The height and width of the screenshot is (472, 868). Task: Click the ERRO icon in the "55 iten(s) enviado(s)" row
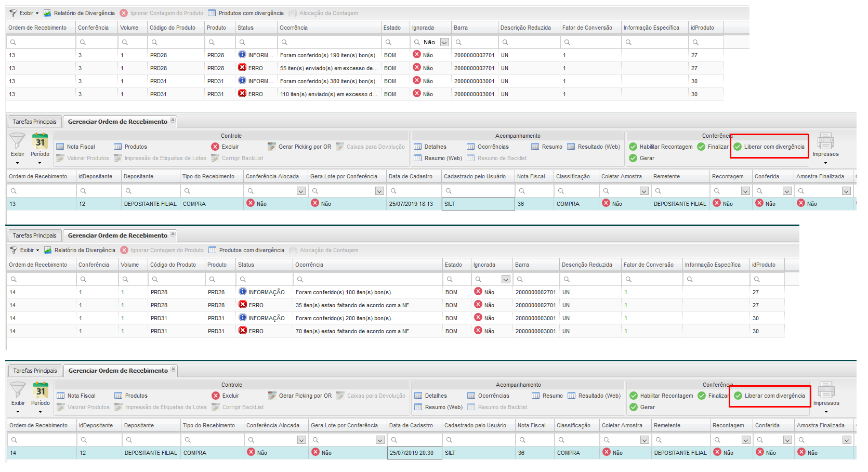click(242, 68)
